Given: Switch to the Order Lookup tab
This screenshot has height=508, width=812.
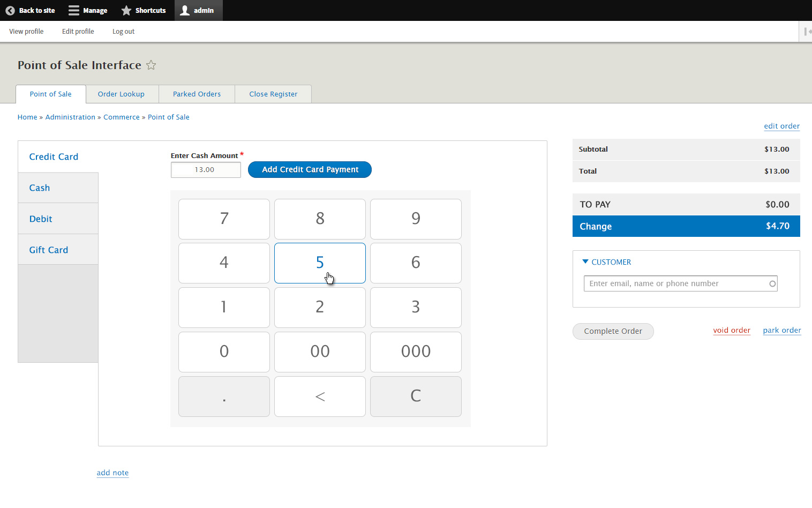Looking at the screenshot, I should click(x=121, y=94).
